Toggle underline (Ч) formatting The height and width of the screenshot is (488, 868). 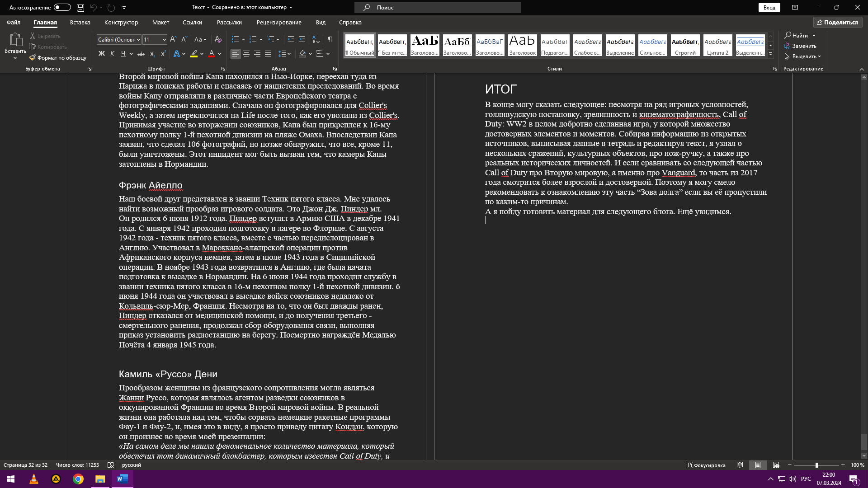123,54
